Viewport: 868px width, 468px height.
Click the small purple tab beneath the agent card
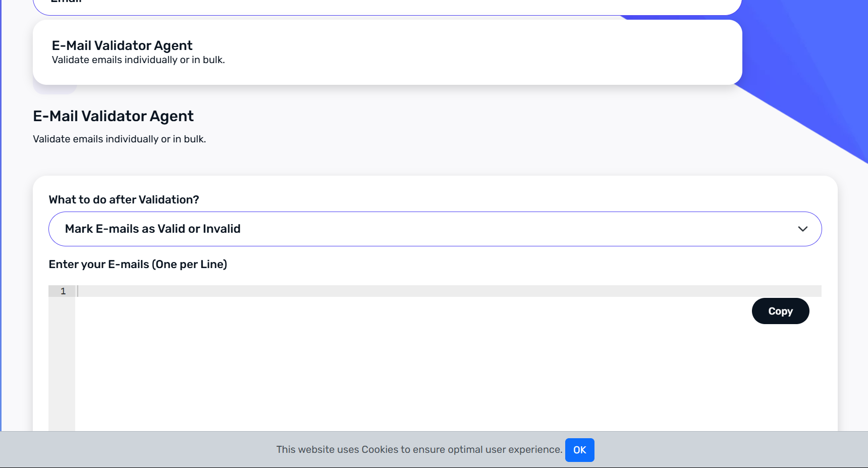point(55,89)
